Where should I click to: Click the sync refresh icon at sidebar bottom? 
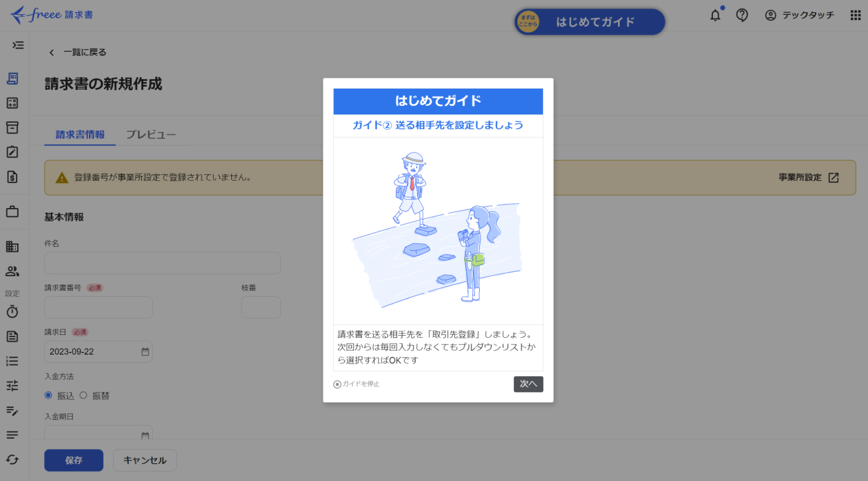[12, 460]
